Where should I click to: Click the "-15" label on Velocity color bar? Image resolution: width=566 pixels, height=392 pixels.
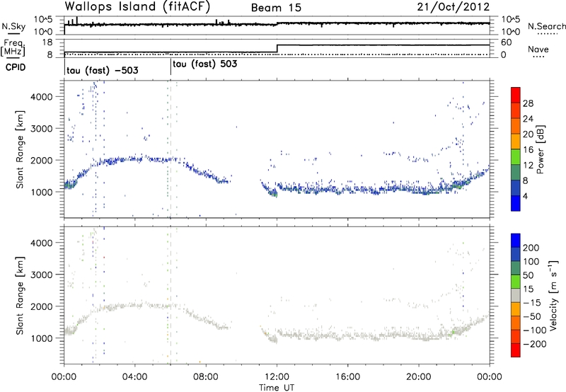coord(532,303)
